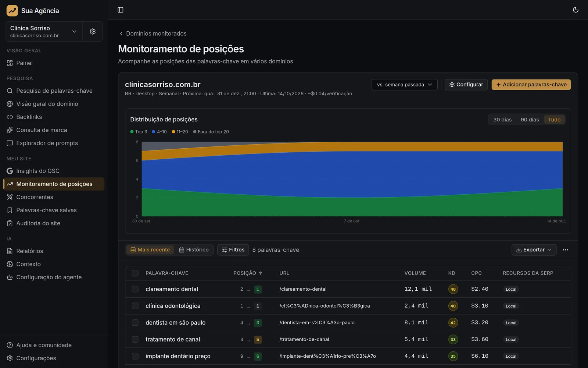Screen dimensions: 588x368
Task: Open the Configurar button
Action: 466,85
